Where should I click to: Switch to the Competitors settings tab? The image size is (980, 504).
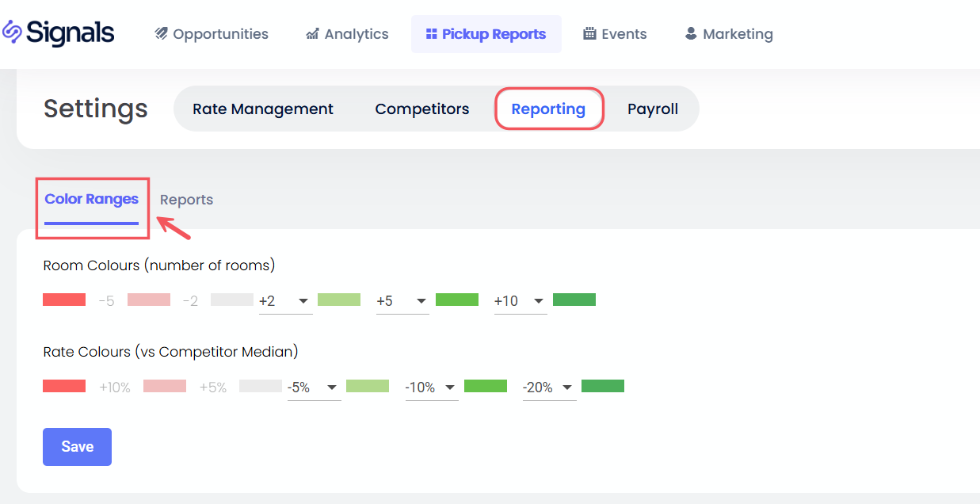coord(422,109)
